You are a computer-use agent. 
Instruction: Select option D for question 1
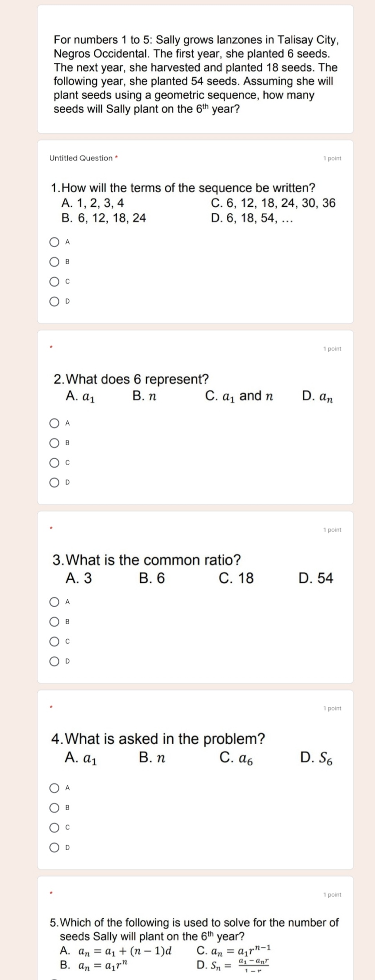pyautogui.click(x=54, y=301)
